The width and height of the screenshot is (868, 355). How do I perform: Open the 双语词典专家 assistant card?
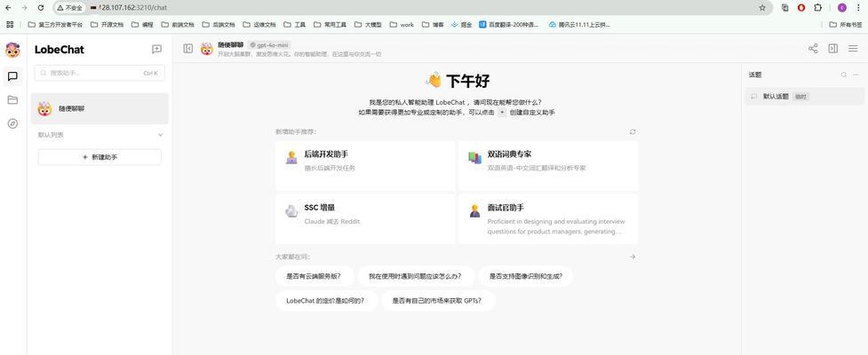[x=548, y=165]
